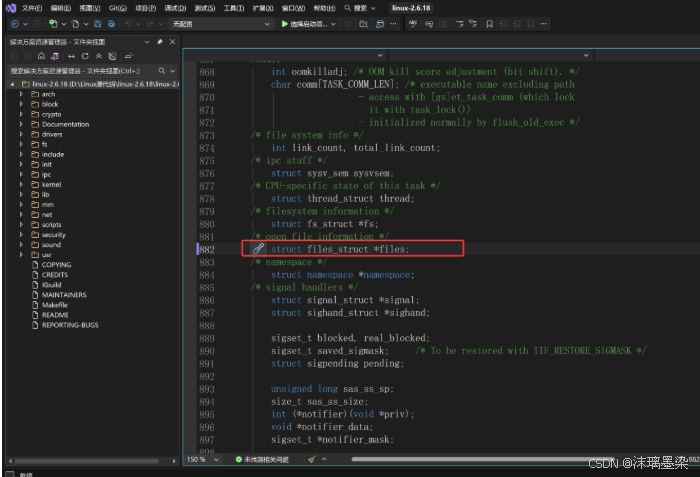Screen dimensions: 700x477
Task: Click the refresh icon in Solution Explorer
Action: [x=85, y=56]
